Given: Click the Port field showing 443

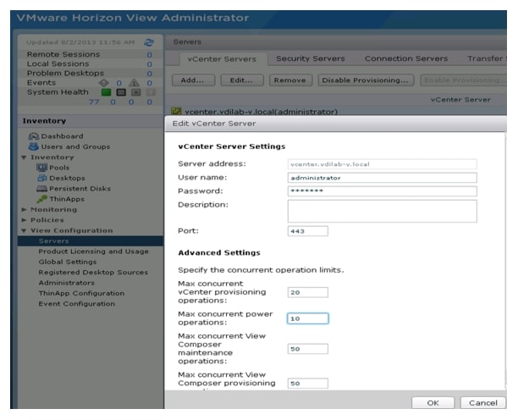Looking at the screenshot, I should pyautogui.click(x=307, y=231).
